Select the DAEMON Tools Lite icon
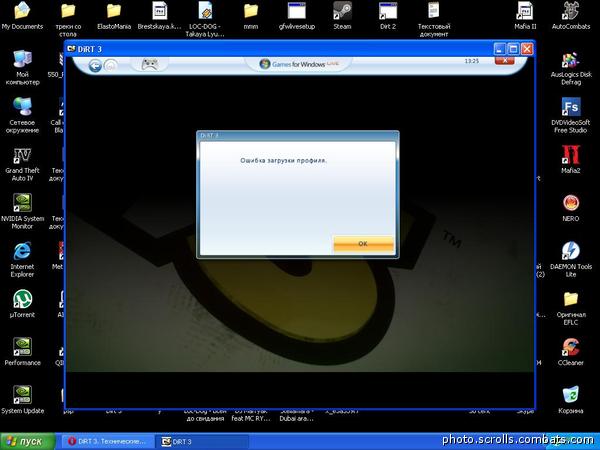600x450 pixels. tap(571, 260)
